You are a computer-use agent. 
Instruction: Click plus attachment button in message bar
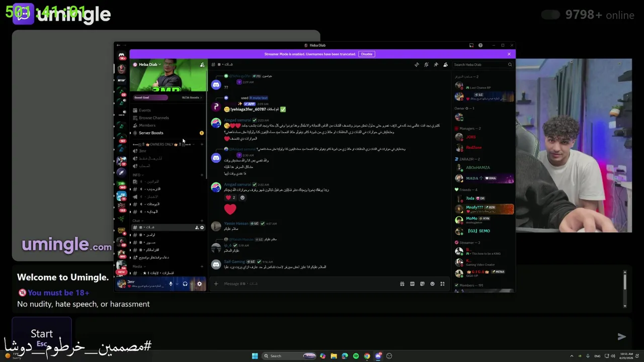coord(216,284)
